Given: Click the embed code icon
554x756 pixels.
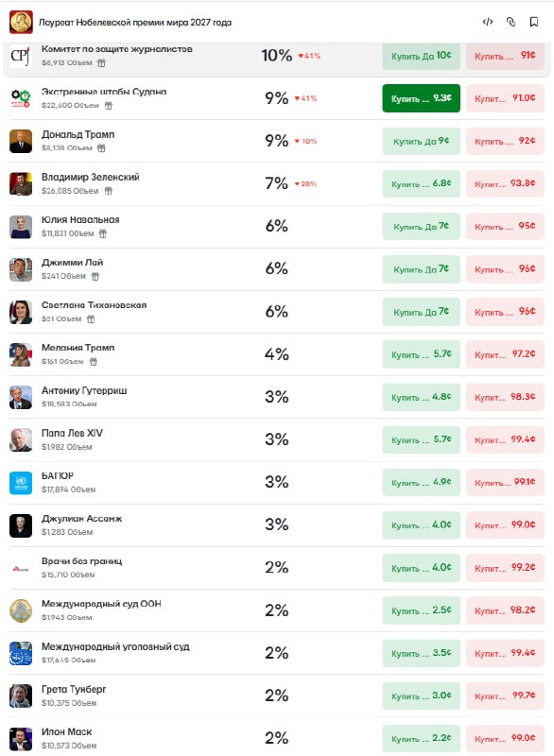Looking at the screenshot, I should 488,22.
